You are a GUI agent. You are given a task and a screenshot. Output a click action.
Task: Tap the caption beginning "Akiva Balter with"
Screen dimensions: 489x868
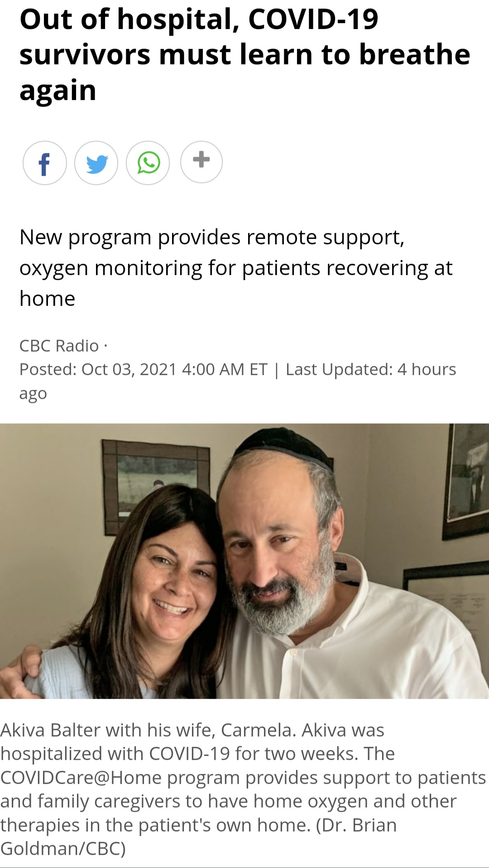pos(243,789)
